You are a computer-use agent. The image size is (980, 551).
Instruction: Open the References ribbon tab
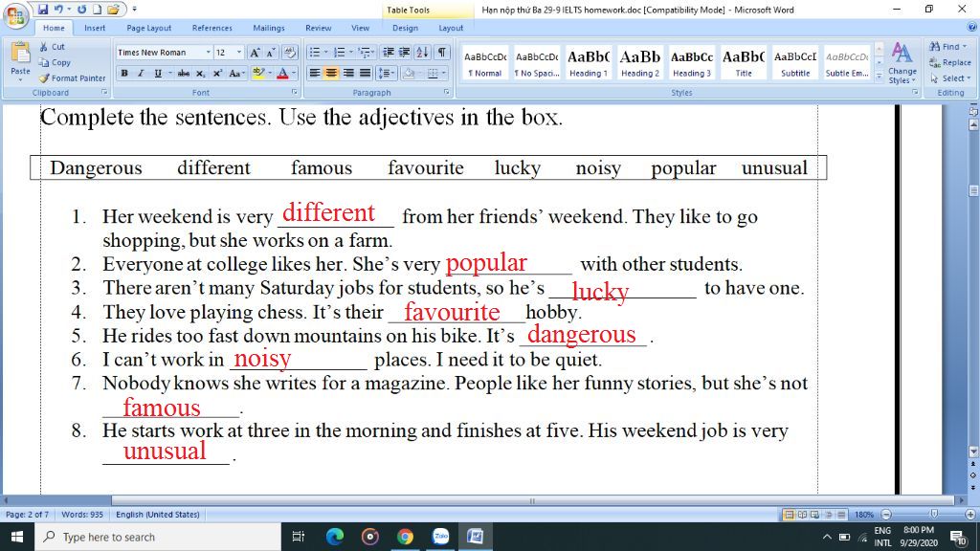[212, 28]
